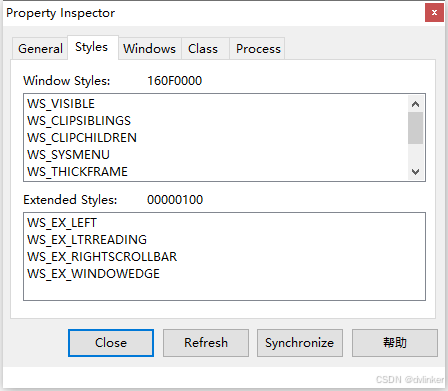The image size is (448, 391).
Task: Switch to the General tab
Action: click(x=40, y=49)
